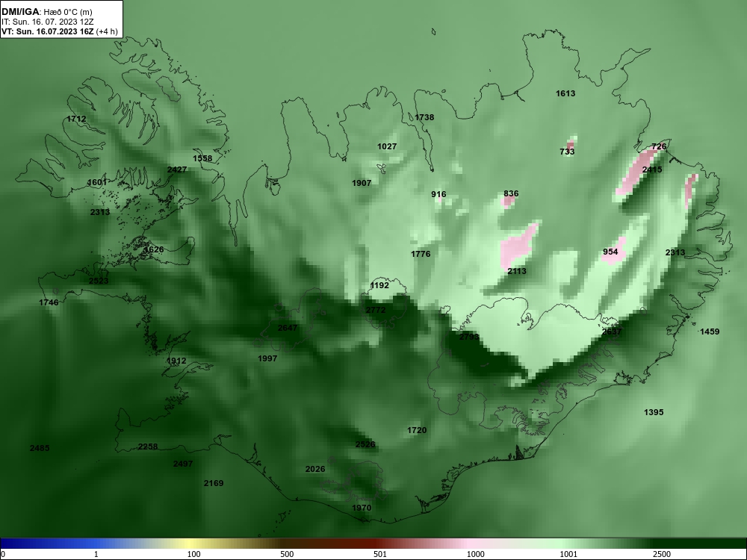
Task: Click the map value 1720
Action: pos(417,431)
